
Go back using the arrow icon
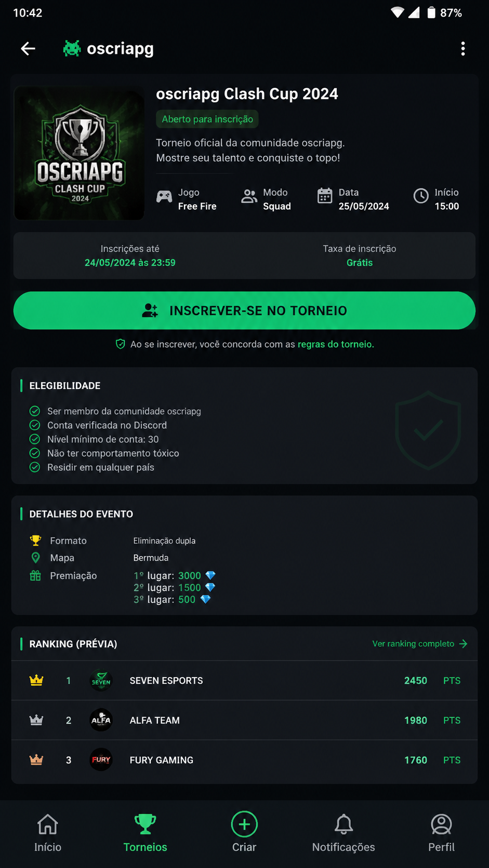point(28,49)
